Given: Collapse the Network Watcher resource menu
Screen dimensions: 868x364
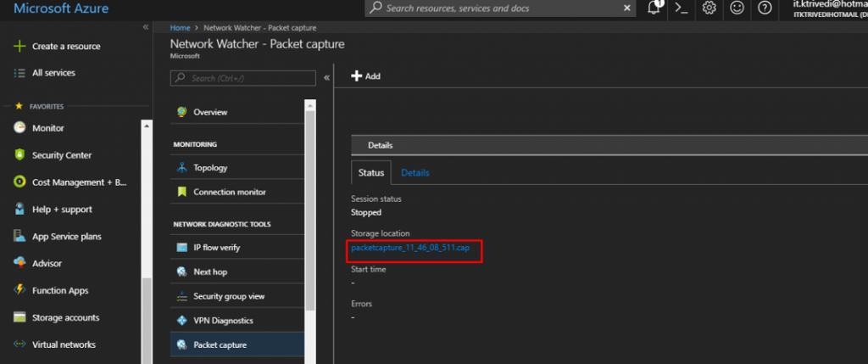Looking at the screenshot, I should pos(326,77).
